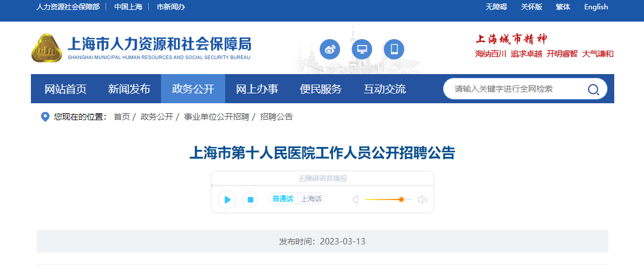The height and width of the screenshot is (280, 644).
Task: Open 政务公开 navigation tab
Action: (193, 89)
